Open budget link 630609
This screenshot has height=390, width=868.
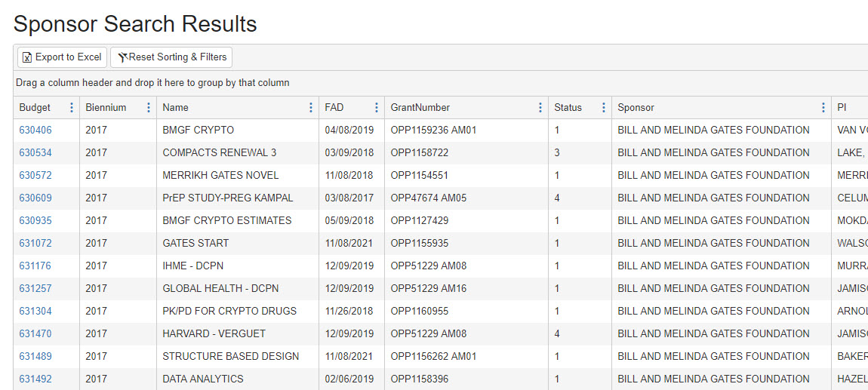point(35,198)
